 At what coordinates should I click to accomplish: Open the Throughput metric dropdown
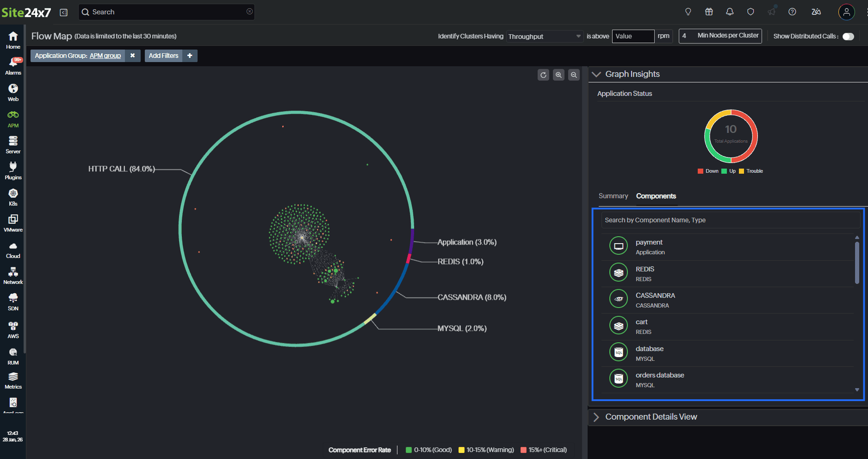pos(544,36)
